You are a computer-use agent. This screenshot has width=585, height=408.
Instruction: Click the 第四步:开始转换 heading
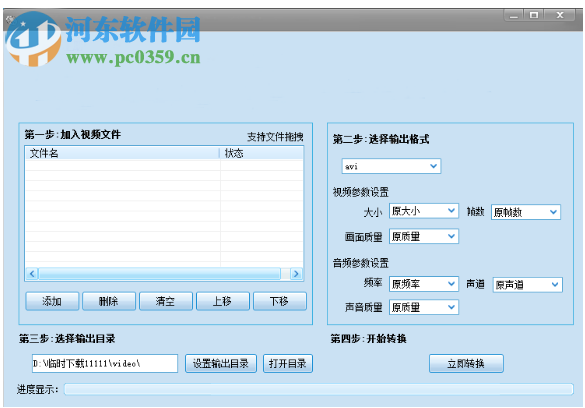pyautogui.click(x=368, y=339)
